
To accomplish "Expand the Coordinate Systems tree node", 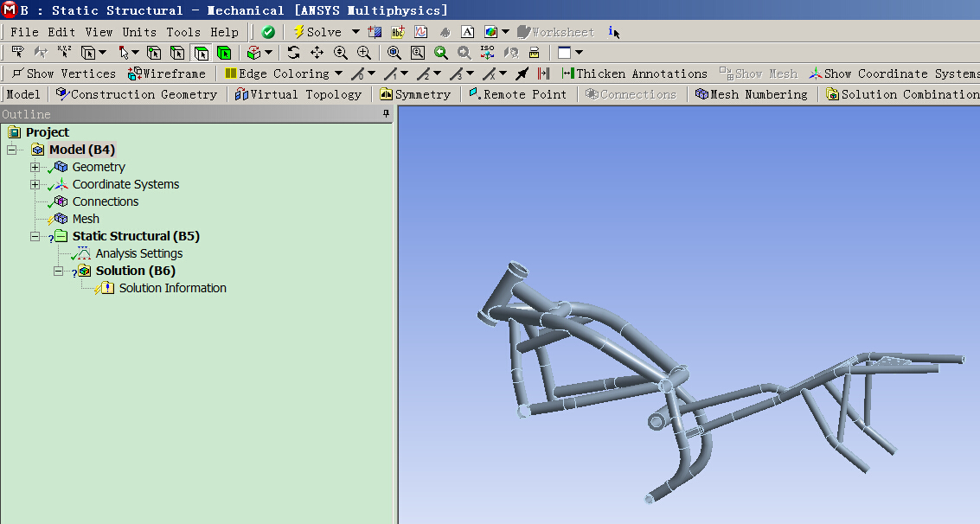I will [35, 184].
